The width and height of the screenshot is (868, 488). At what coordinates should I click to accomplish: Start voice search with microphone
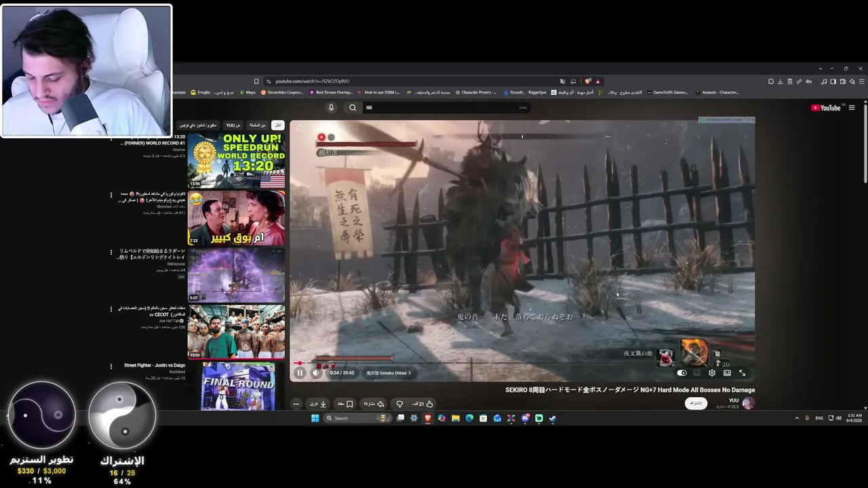click(x=331, y=107)
